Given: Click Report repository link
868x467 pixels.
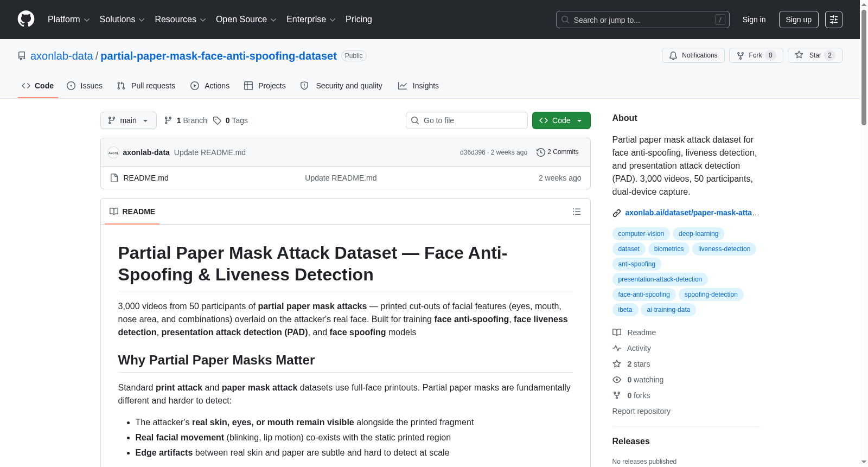Looking at the screenshot, I should [x=641, y=411].
